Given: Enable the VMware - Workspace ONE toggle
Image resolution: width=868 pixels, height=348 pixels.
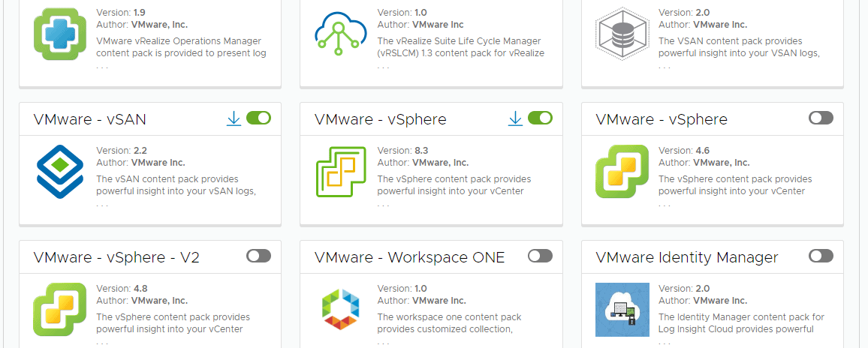Looking at the screenshot, I should click(541, 256).
